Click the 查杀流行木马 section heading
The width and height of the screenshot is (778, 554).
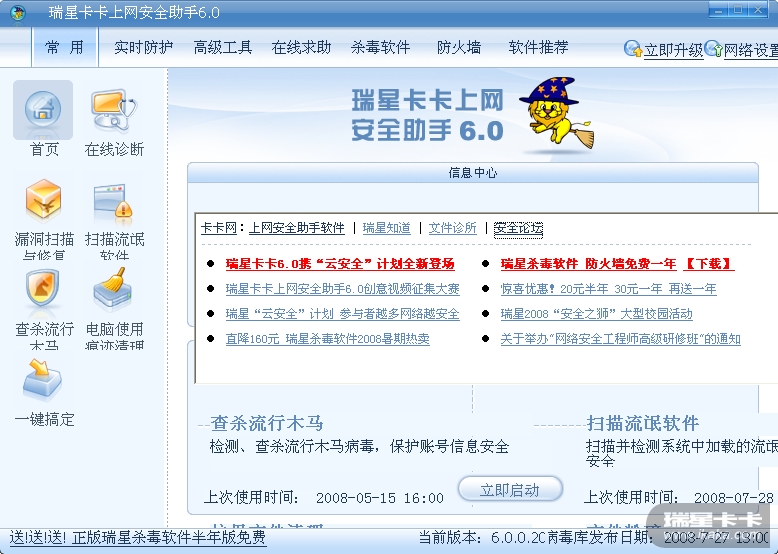pos(267,423)
